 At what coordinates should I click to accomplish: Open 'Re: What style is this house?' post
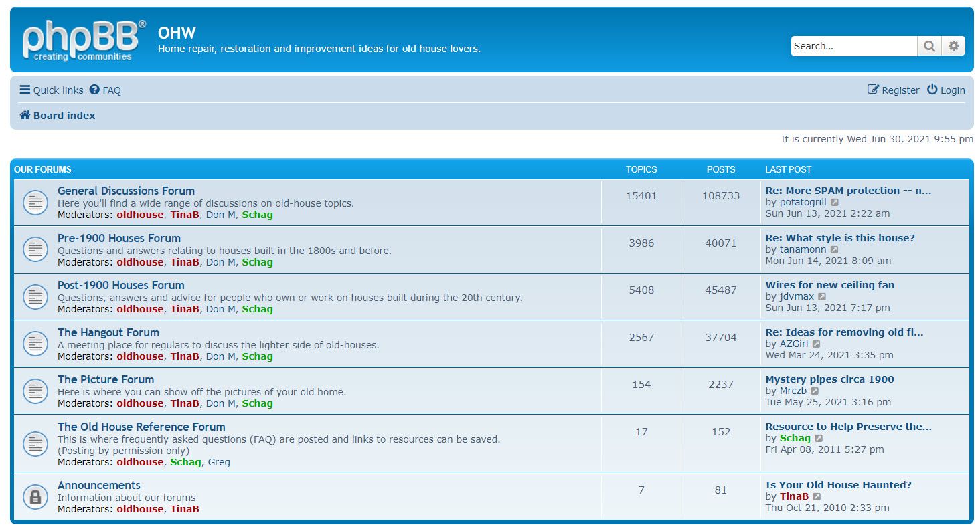click(x=840, y=238)
